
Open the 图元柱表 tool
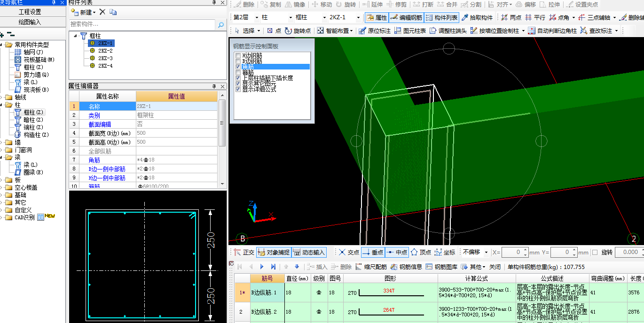click(x=410, y=31)
